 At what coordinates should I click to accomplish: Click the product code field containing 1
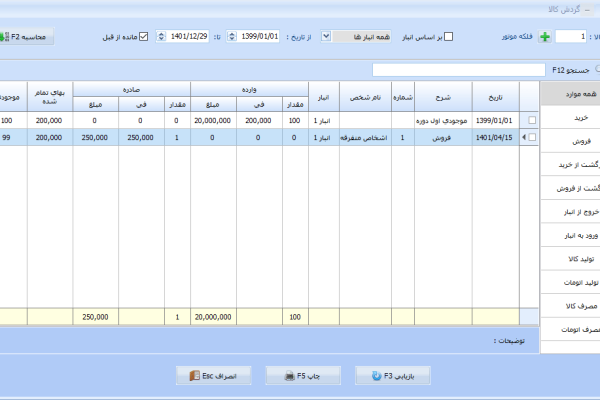tap(571, 37)
